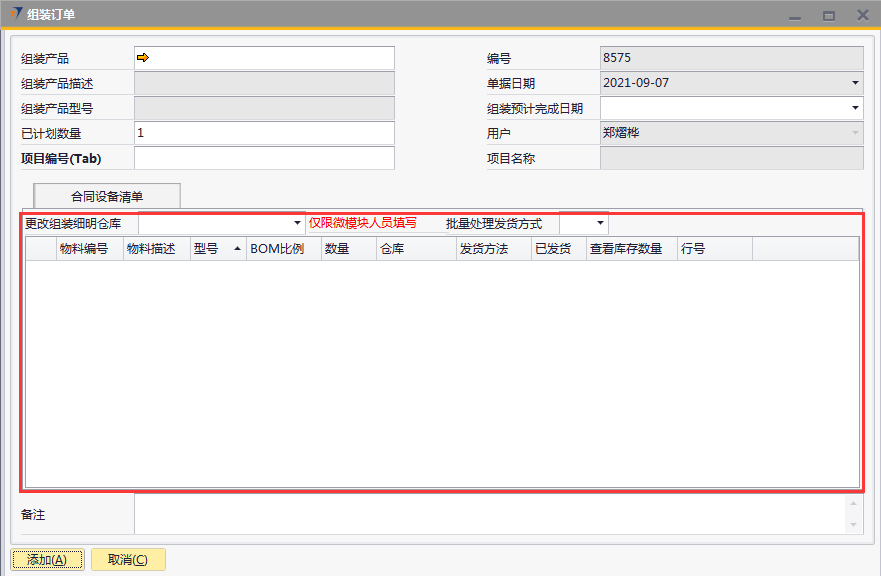Switch to the 合同设备清单 tab

pos(107,196)
